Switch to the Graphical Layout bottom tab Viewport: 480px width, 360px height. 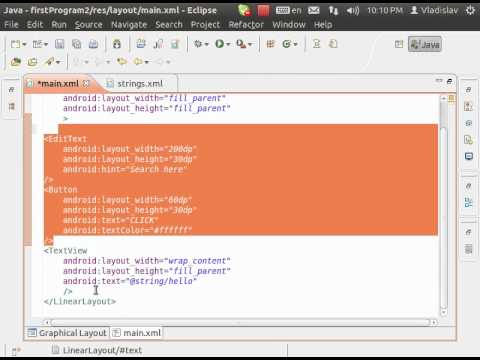click(x=68, y=333)
